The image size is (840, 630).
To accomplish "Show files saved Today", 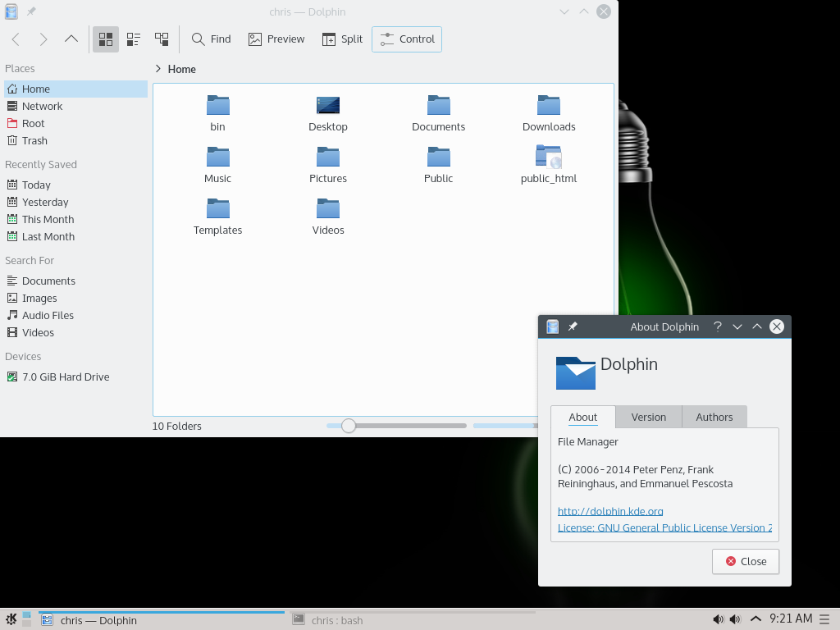I will 75,185.
